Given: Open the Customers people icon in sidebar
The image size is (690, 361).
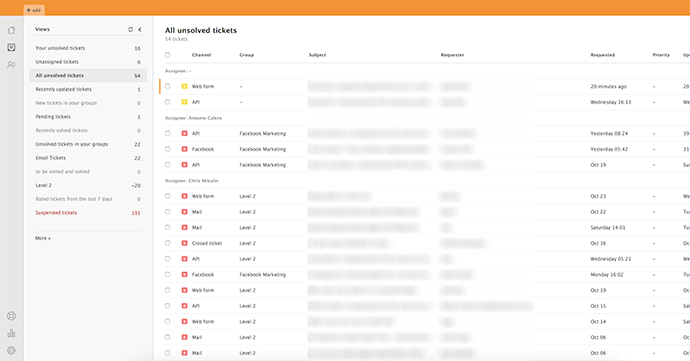Looking at the screenshot, I should 11,65.
